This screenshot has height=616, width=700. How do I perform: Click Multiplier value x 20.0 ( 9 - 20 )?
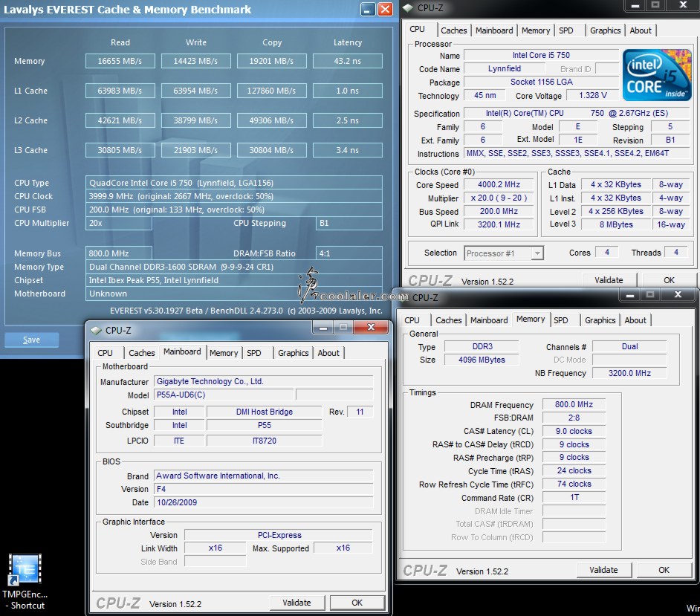tap(499, 198)
